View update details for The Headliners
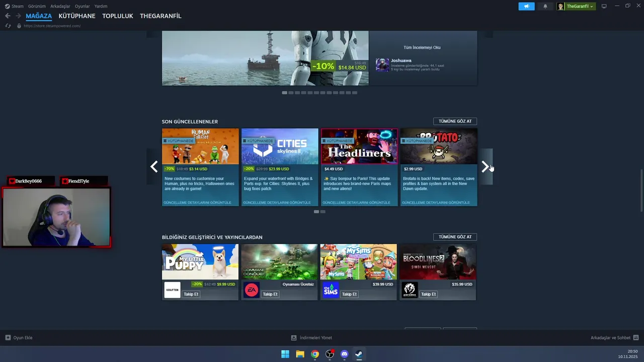644x362 pixels. (x=356, y=203)
